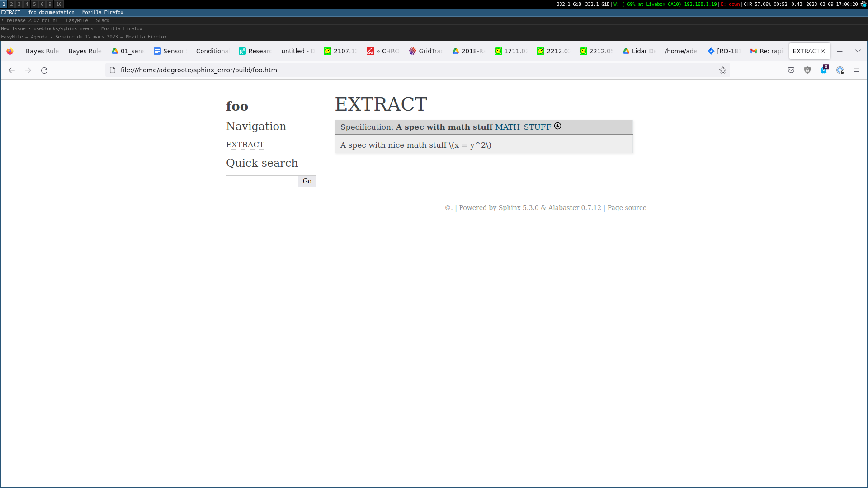
Task: Toggle the bookmark star in the address bar
Action: point(723,70)
